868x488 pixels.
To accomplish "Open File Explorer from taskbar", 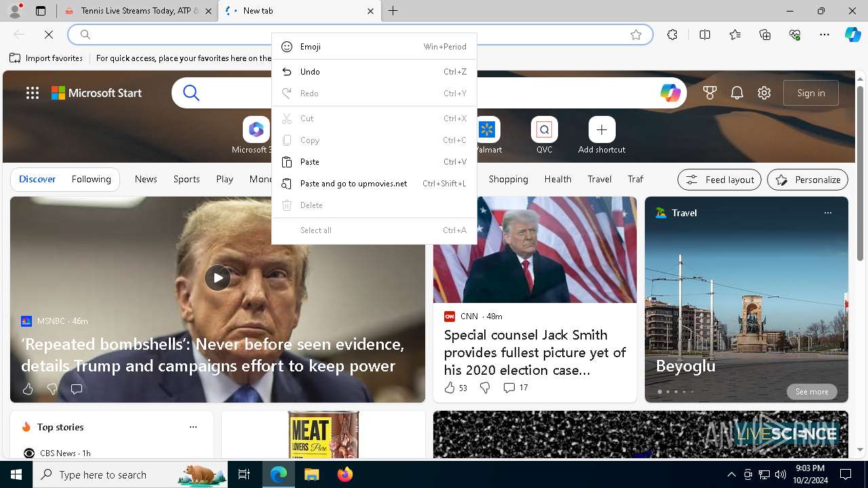I will (x=311, y=474).
